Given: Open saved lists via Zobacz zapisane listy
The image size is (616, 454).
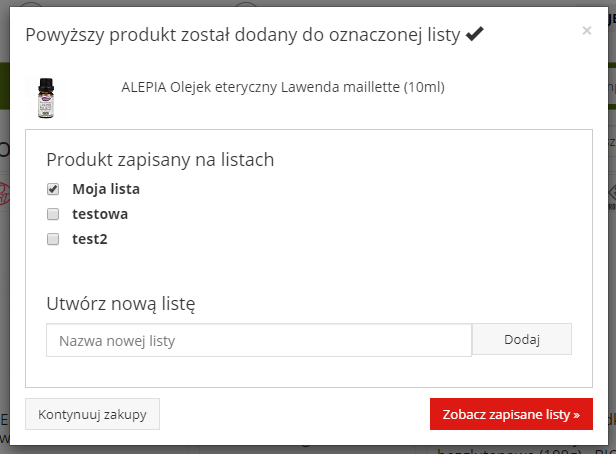Looking at the screenshot, I should coord(511,414).
